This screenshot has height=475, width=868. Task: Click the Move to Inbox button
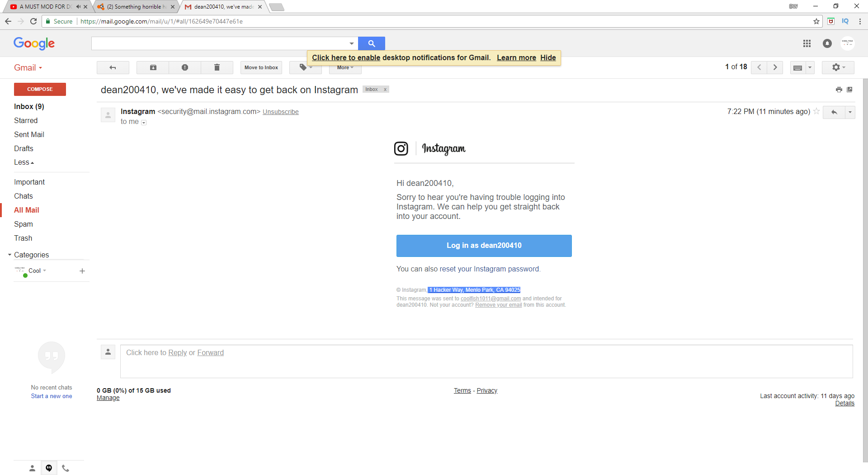(261, 67)
